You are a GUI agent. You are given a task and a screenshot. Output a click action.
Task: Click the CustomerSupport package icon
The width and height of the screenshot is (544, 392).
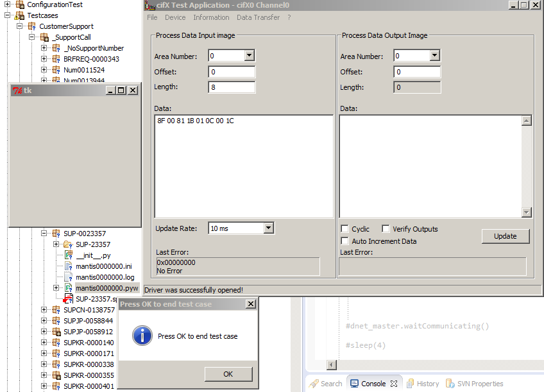32,26
